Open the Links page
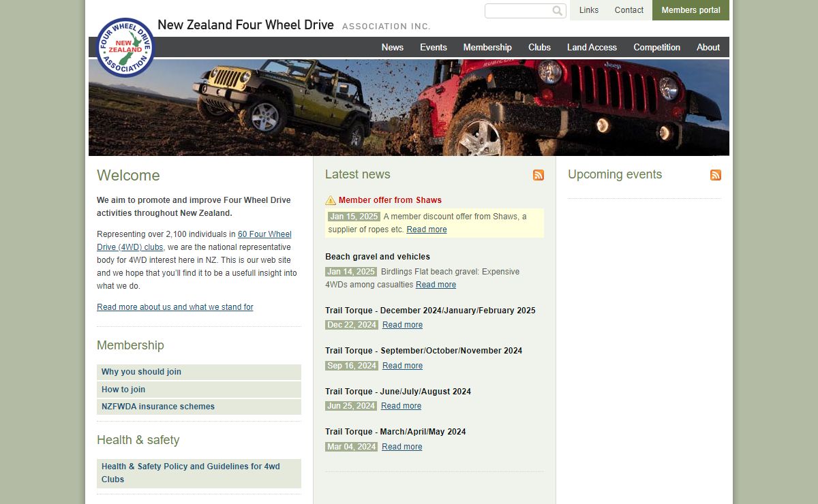 point(589,10)
